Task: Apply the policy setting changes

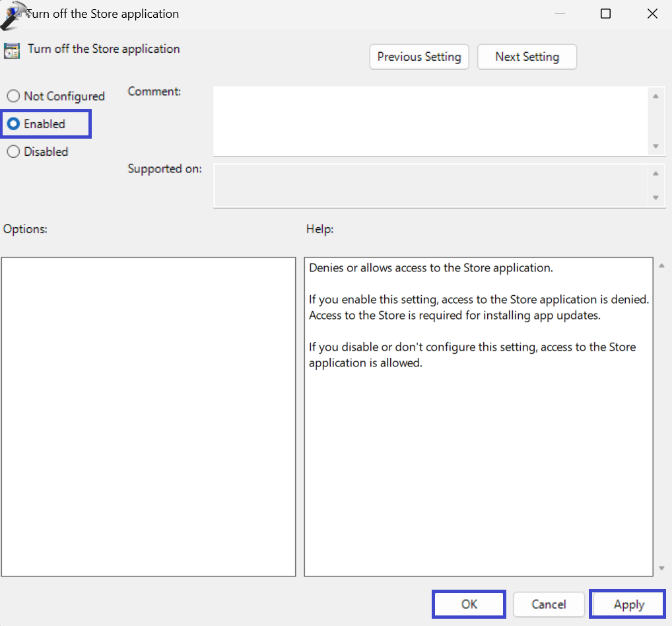Action: click(x=628, y=604)
